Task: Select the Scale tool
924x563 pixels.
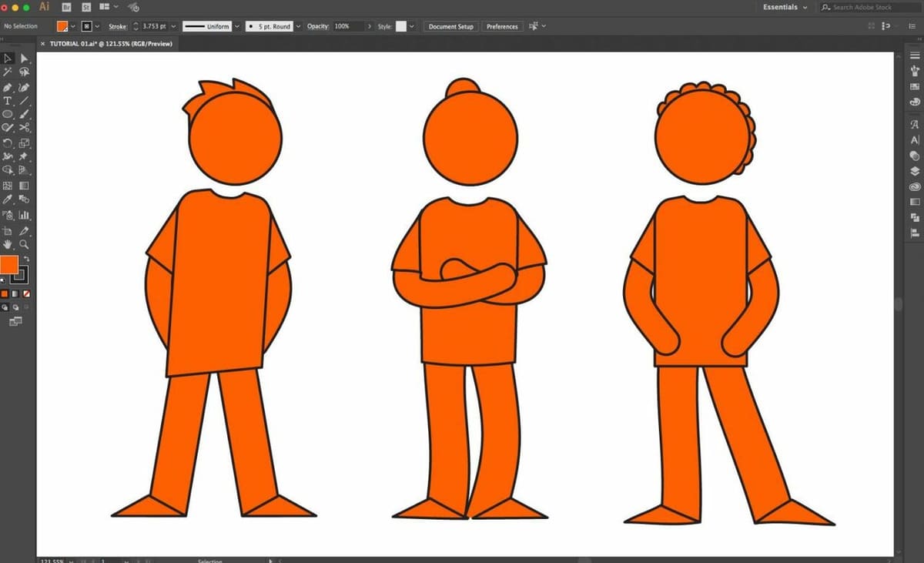Action: [25, 143]
